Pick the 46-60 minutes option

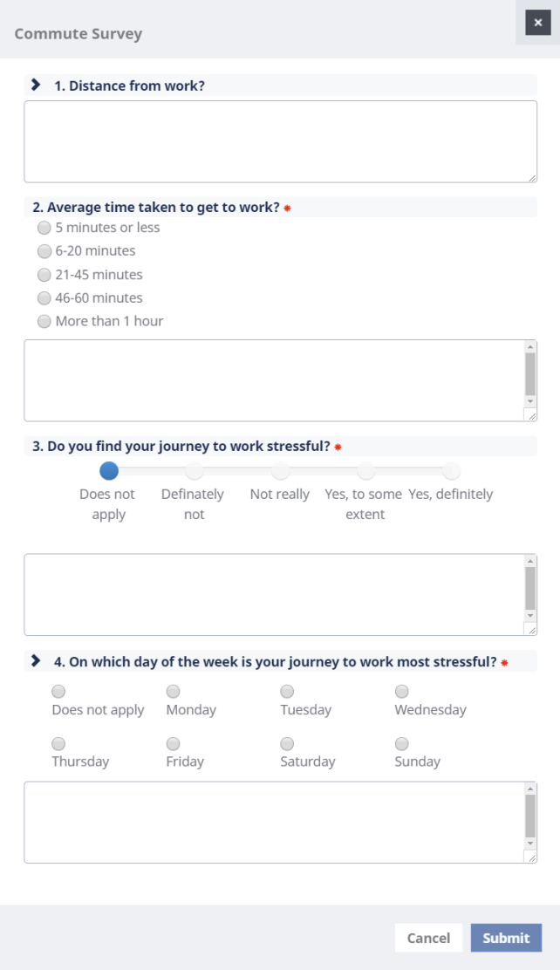coord(44,298)
